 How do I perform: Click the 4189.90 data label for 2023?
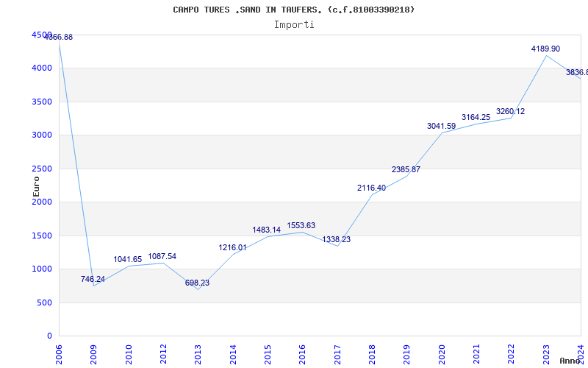(545, 49)
